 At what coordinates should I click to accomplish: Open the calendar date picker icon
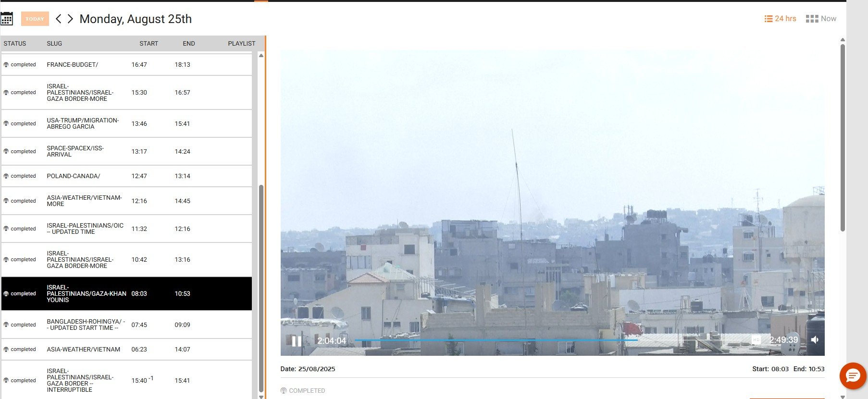click(x=7, y=19)
